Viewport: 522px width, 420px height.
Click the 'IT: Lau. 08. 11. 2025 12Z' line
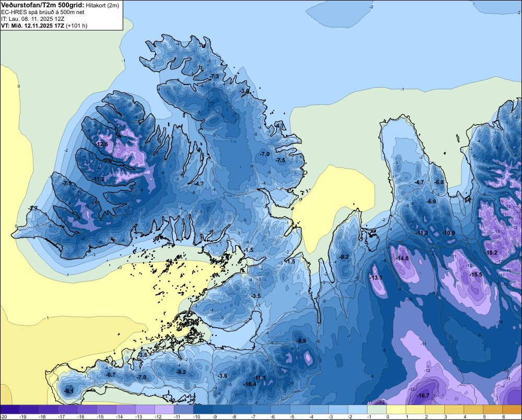32,19
